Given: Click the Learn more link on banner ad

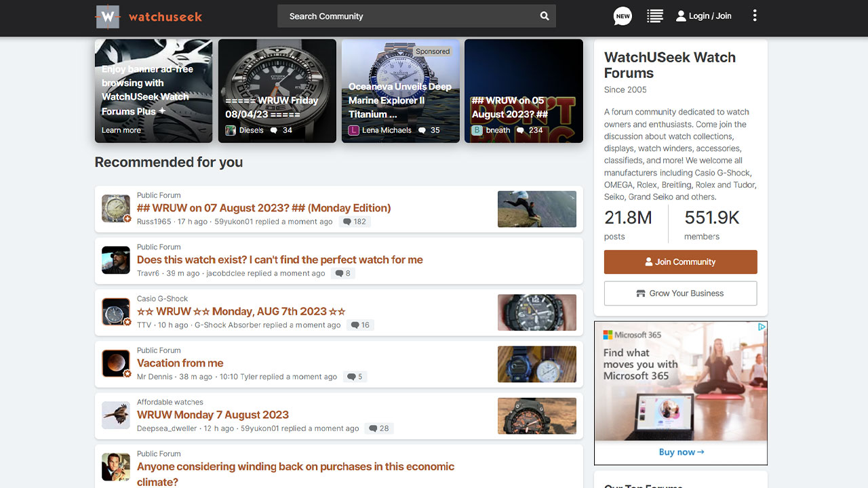Looking at the screenshot, I should tap(121, 129).
